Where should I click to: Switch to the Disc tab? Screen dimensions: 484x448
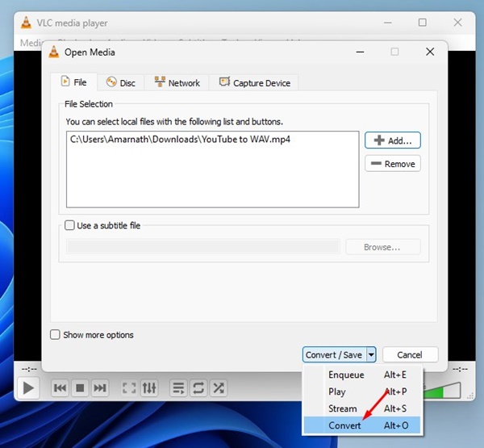(121, 83)
